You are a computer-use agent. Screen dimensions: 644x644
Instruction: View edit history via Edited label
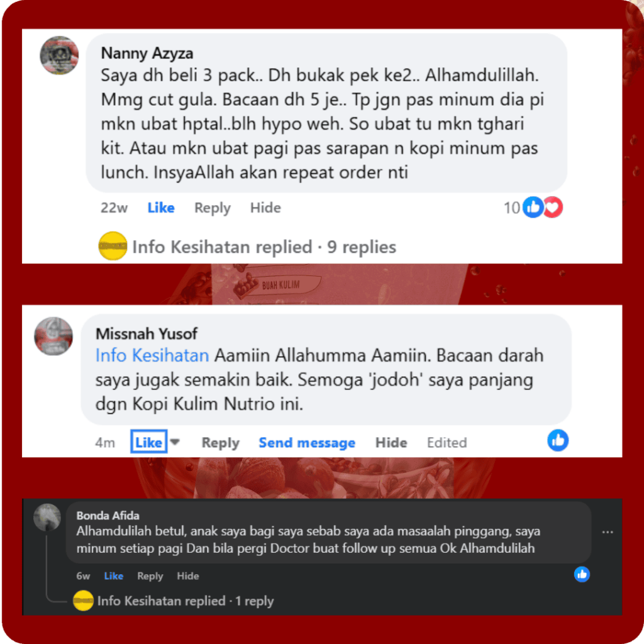(x=447, y=442)
